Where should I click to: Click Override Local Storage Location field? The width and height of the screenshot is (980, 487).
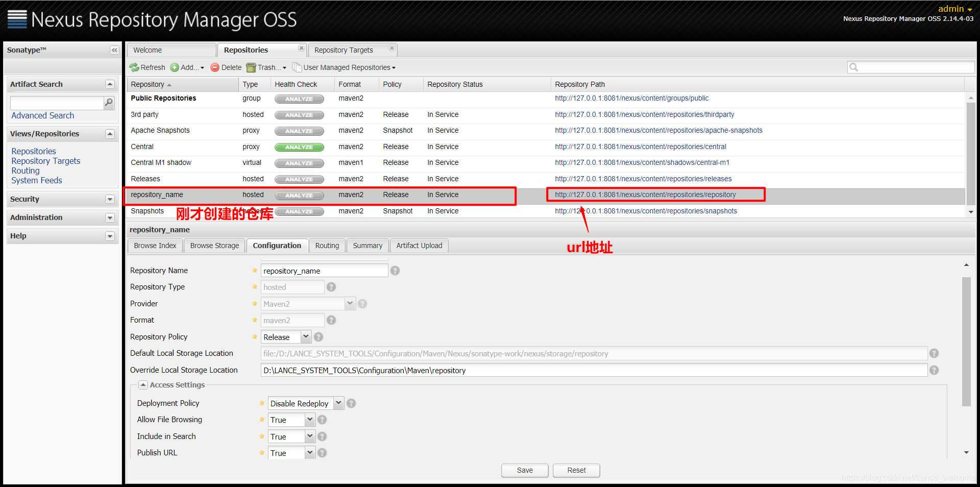594,370
